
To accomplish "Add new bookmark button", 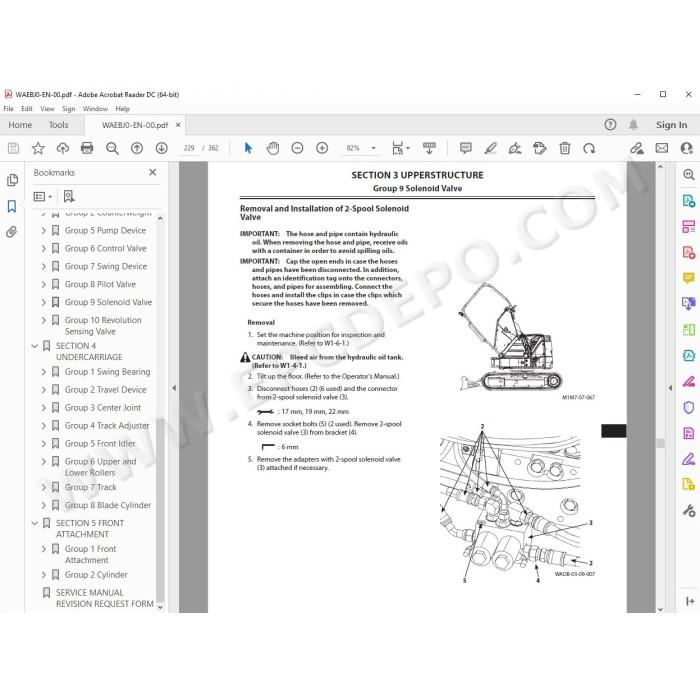I will click(x=69, y=196).
